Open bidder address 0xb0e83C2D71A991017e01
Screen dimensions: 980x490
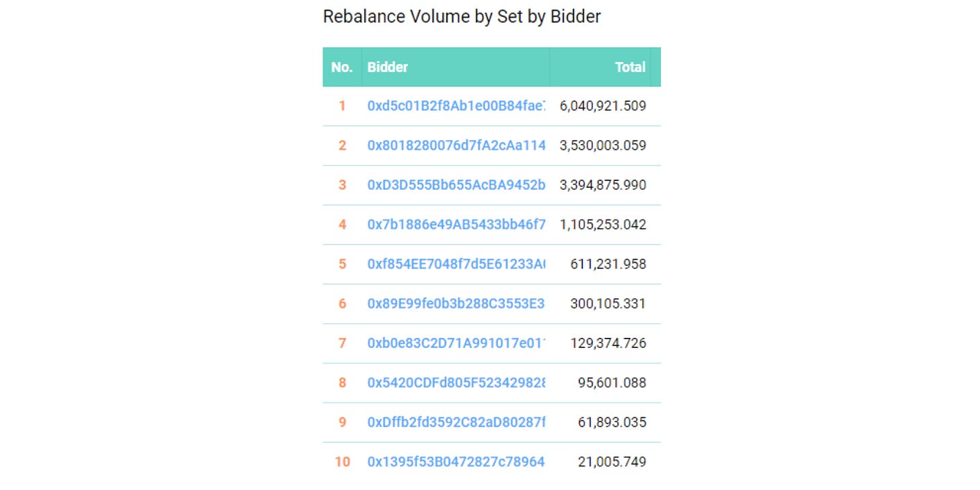[x=456, y=343]
